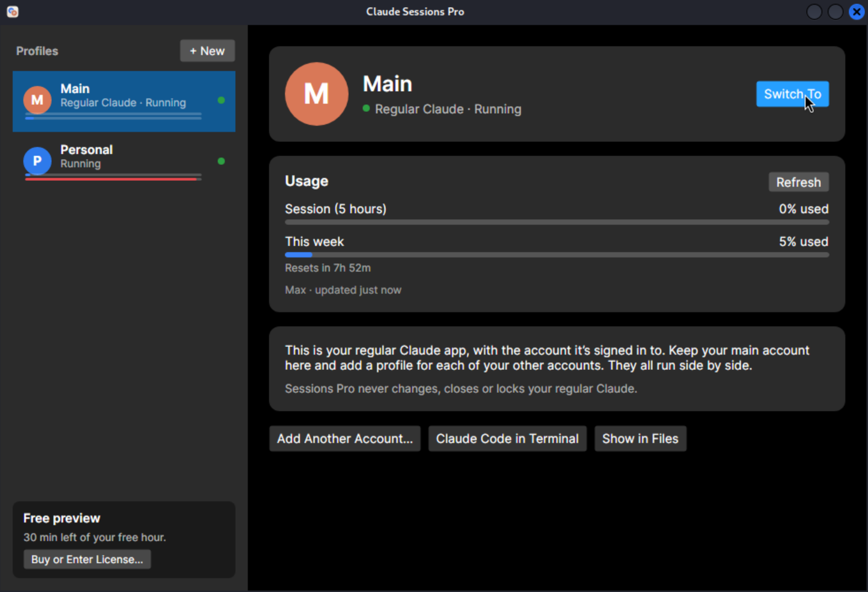Click the "5% used" weekly value
868x592 pixels.
click(803, 242)
